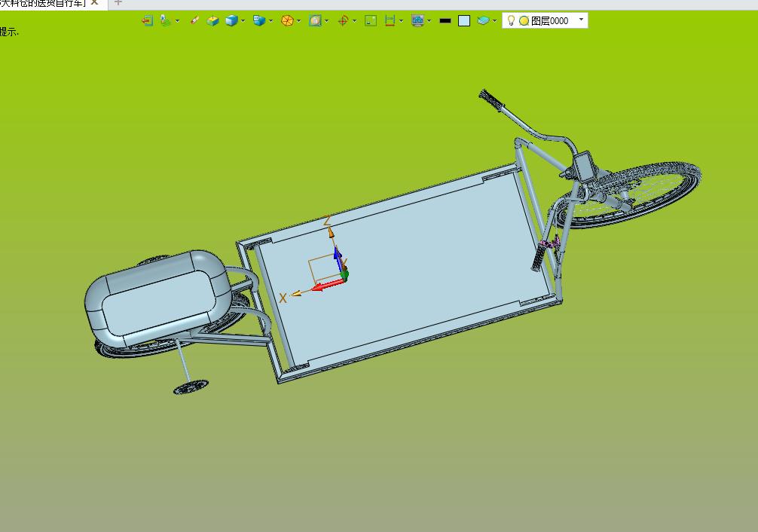The height and width of the screenshot is (532, 758).
Task: Click the monitor display settings icon
Action: [x=418, y=21]
